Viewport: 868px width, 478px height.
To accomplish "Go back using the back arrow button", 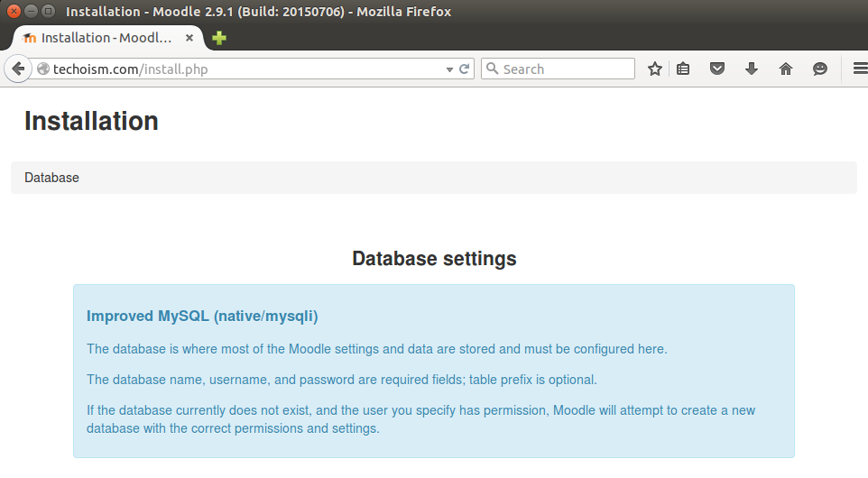I will [18, 69].
